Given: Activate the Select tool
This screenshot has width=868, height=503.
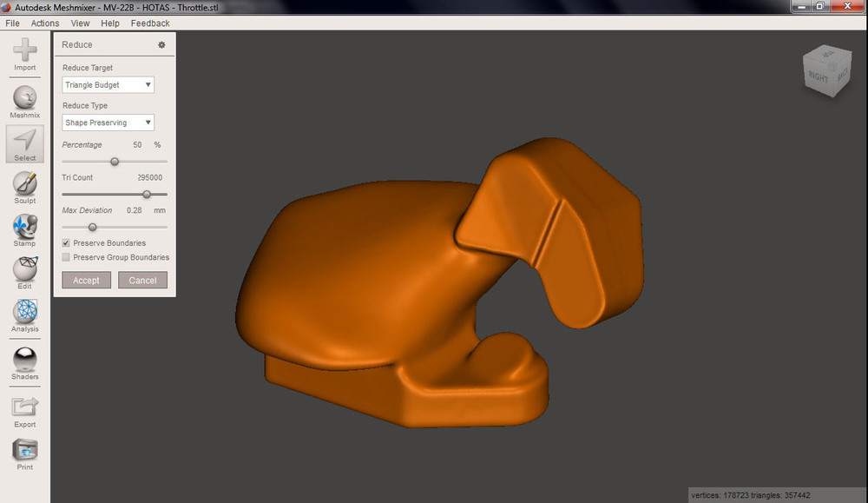Looking at the screenshot, I should 25,144.
